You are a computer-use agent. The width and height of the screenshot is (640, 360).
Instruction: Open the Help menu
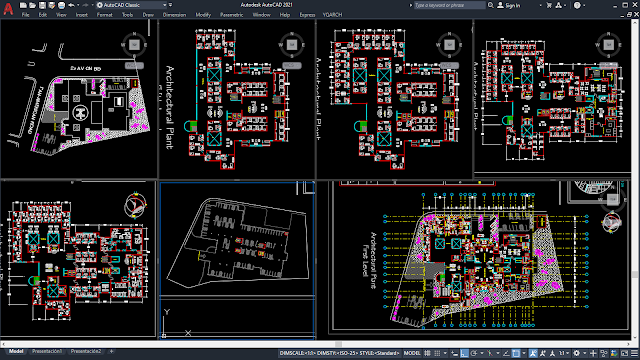285,15
